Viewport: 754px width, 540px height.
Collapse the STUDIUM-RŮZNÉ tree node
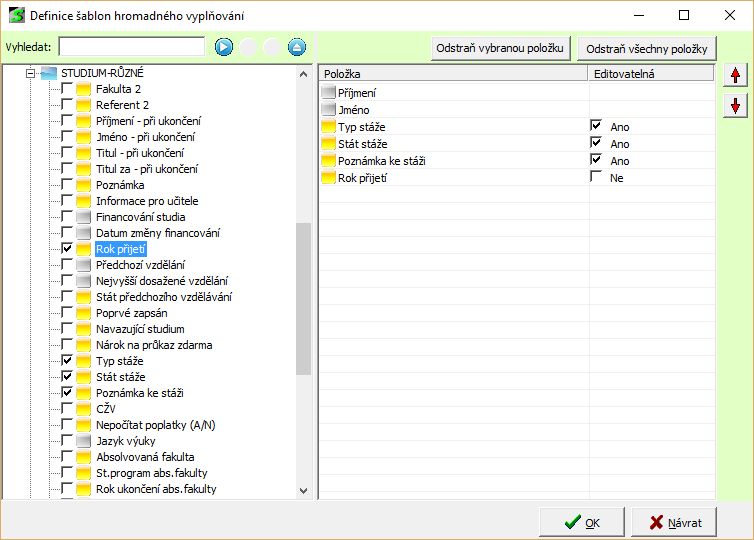(31, 73)
